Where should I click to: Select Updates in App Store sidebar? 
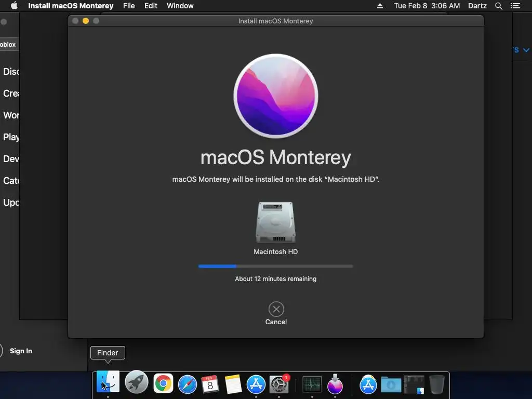click(11, 203)
